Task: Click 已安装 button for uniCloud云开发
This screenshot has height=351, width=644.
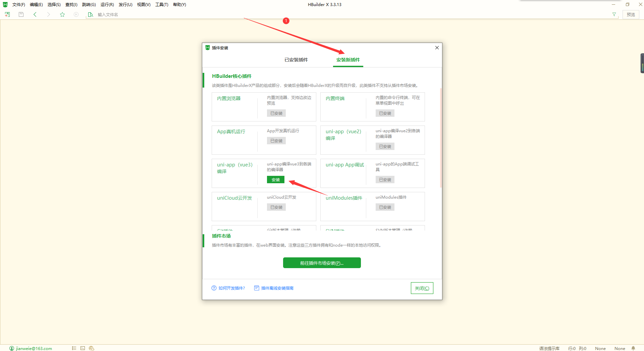Action: (276, 207)
